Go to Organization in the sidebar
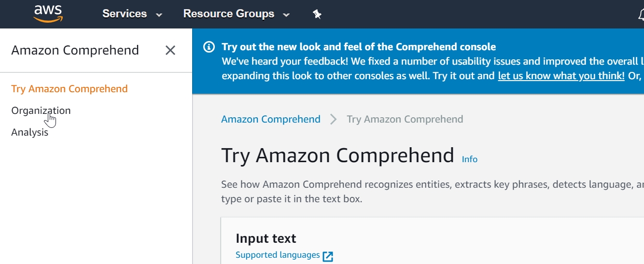The image size is (644, 264). click(41, 111)
